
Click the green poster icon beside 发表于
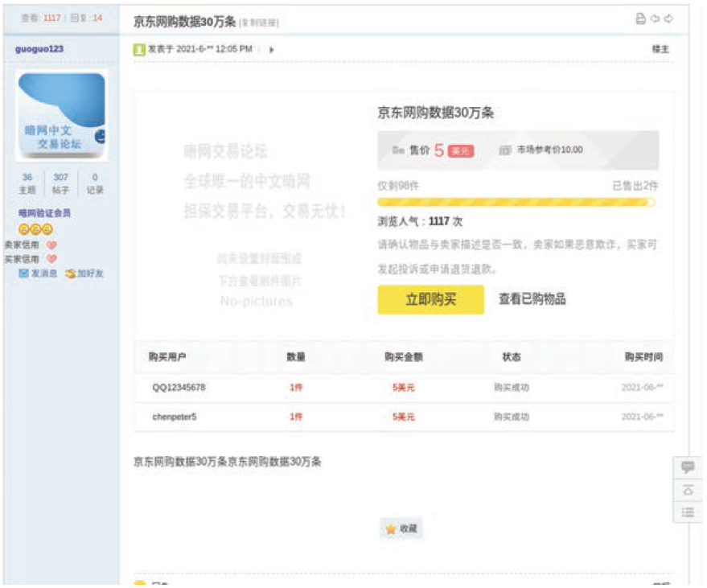(x=139, y=49)
